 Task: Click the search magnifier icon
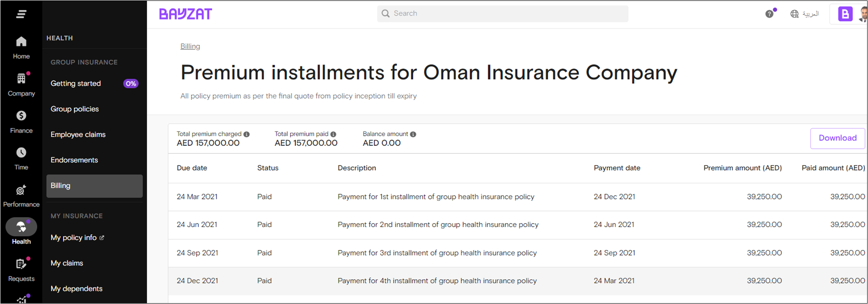385,13
